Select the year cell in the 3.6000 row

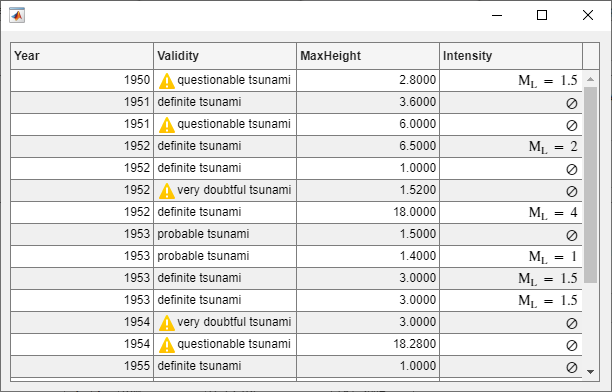(82, 103)
